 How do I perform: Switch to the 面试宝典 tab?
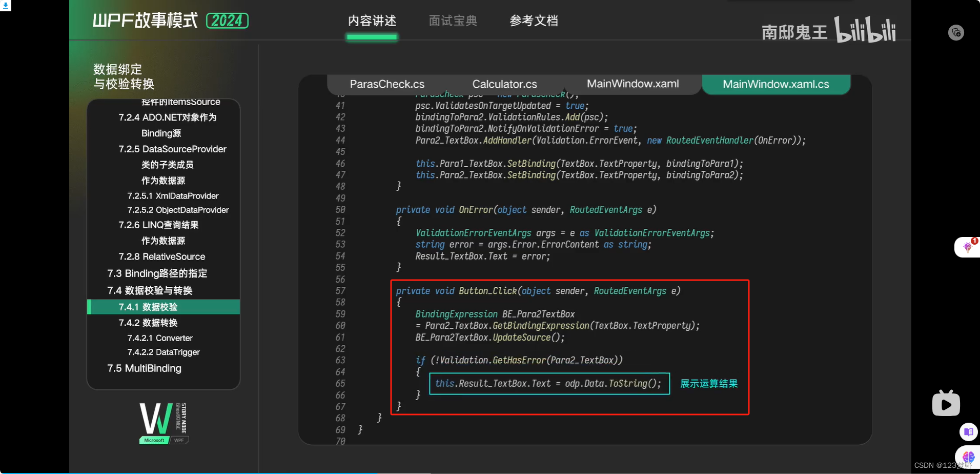(x=453, y=21)
